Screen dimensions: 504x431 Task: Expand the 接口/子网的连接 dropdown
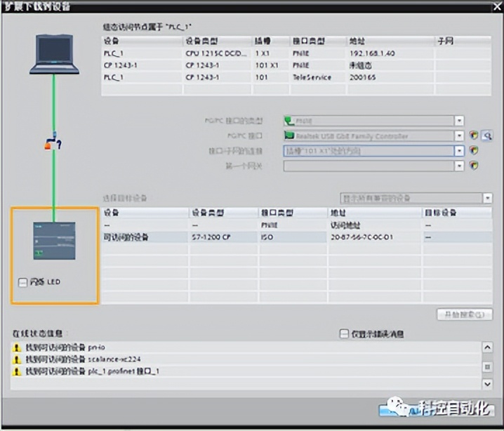459,151
